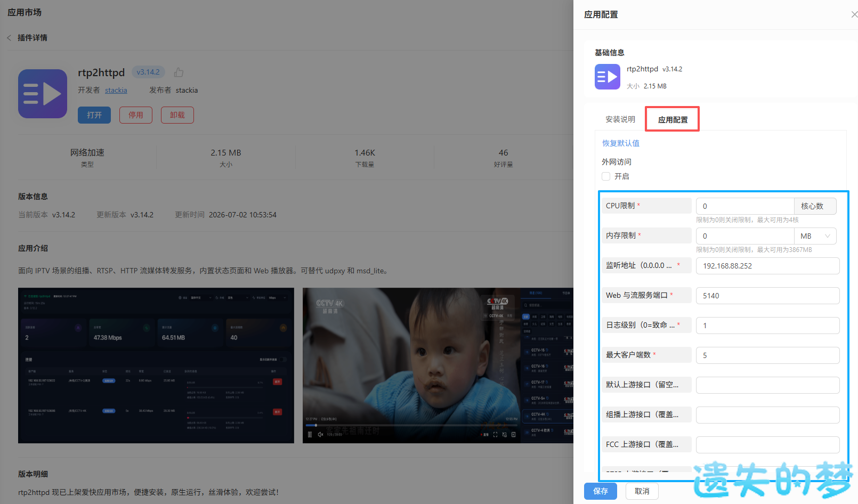Click the 保存 button
This screenshot has width=858, height=504.
601,491
